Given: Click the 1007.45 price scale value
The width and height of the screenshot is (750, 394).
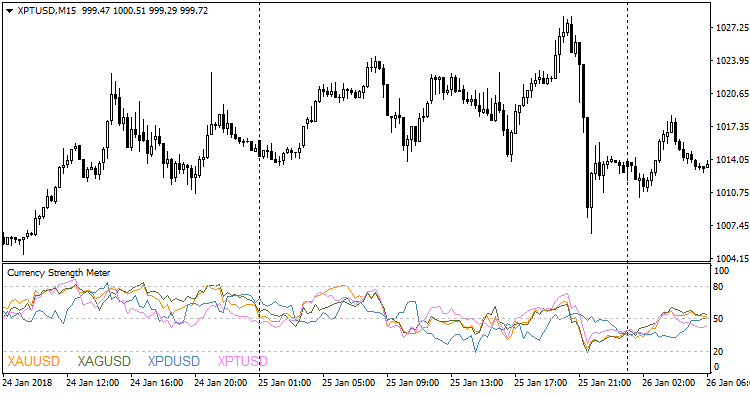Looking at the screenshot, I should point(732,226).
